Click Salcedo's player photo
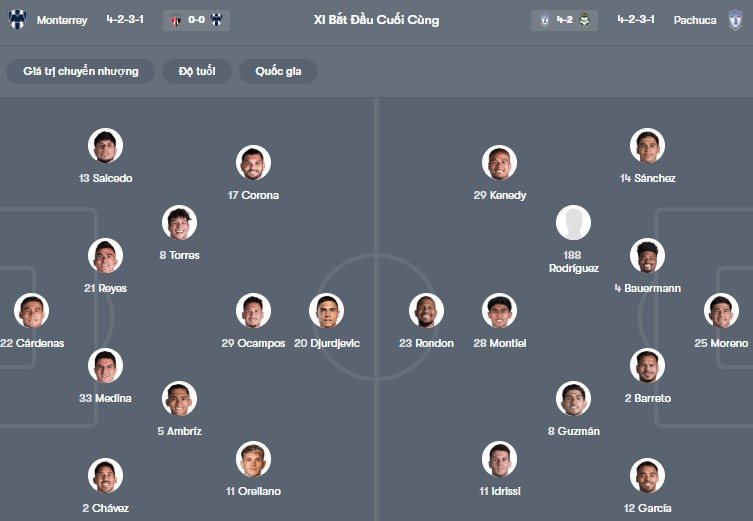This screenshot has height=521, width=753. pyautogui.click(x=105, y=146)
